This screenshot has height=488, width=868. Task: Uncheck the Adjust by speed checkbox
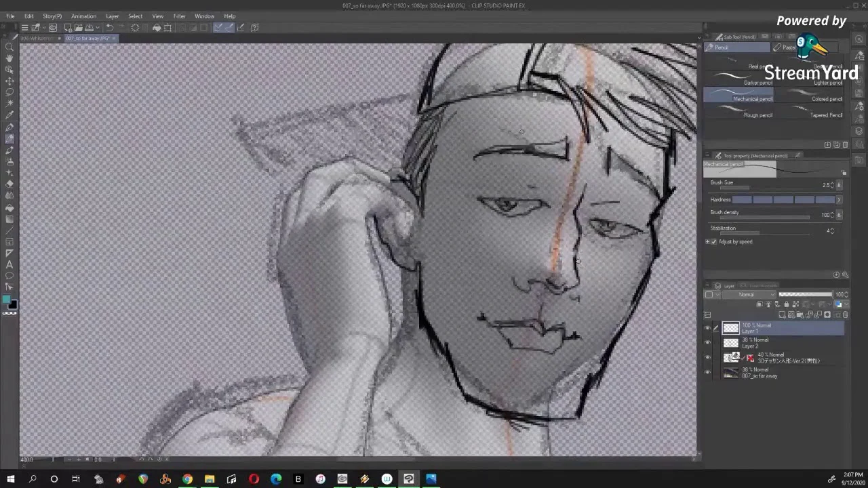pos(713,242)
